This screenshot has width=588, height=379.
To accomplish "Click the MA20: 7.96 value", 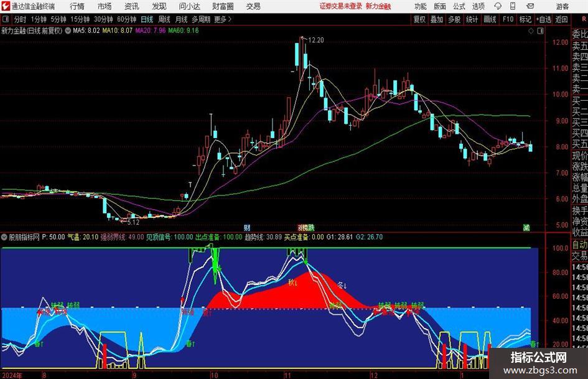I will tap(151, 30).
